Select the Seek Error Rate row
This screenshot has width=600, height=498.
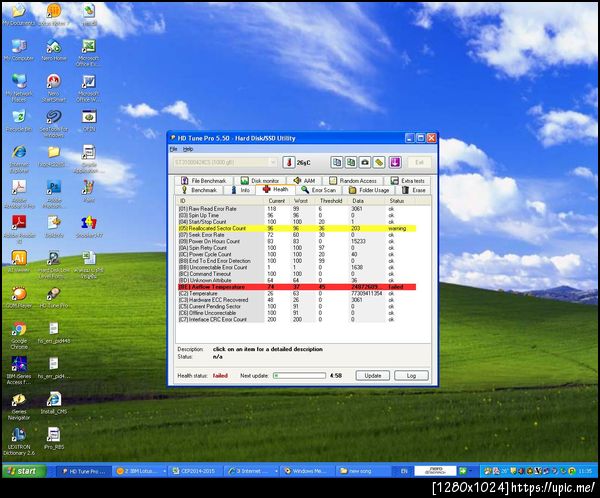pos(297,235)
